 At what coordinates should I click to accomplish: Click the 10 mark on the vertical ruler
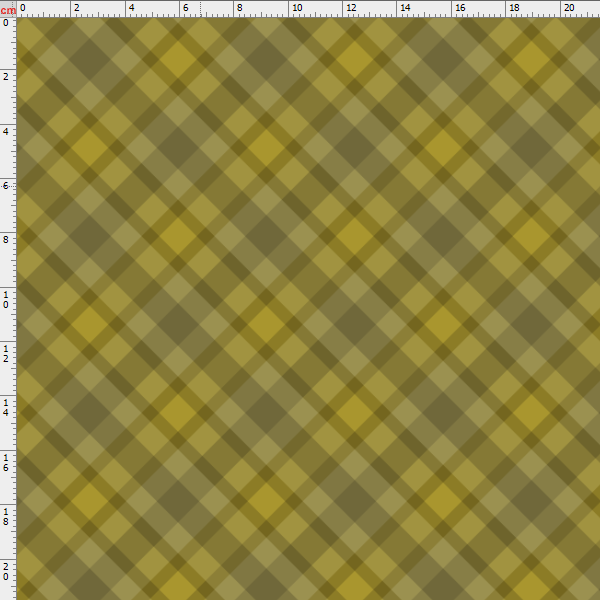coord(5,300)
